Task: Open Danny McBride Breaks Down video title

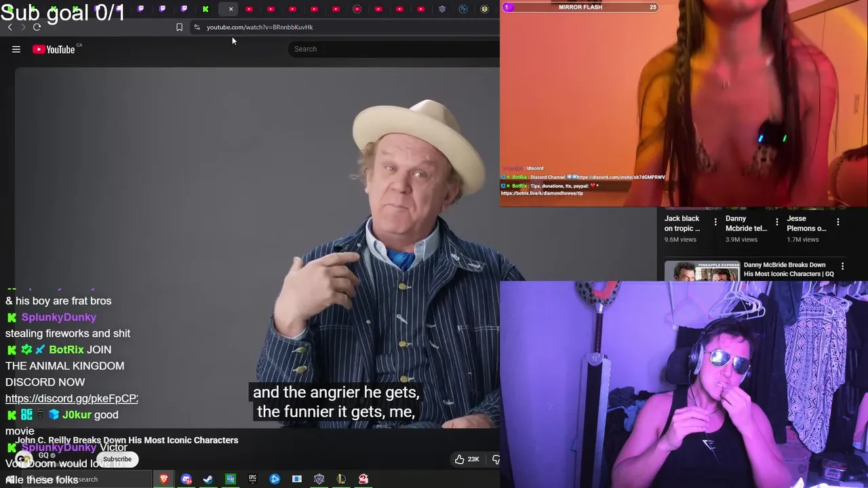Action: click(789, 269)
